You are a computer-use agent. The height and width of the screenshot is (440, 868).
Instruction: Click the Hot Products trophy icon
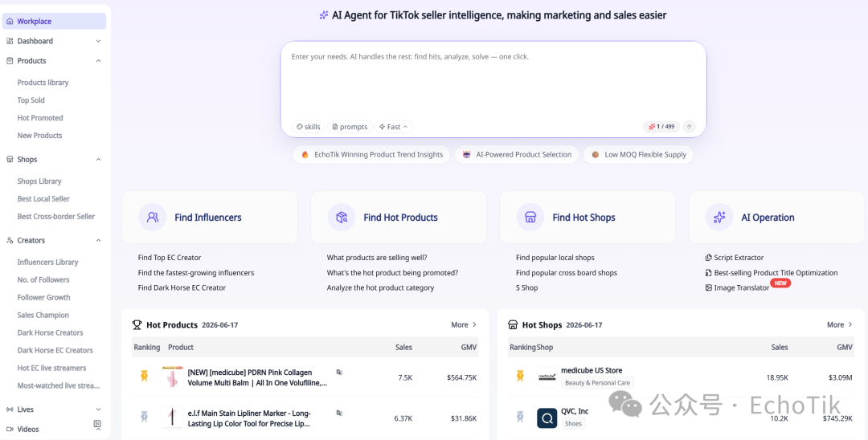click(x=137, y=324)
